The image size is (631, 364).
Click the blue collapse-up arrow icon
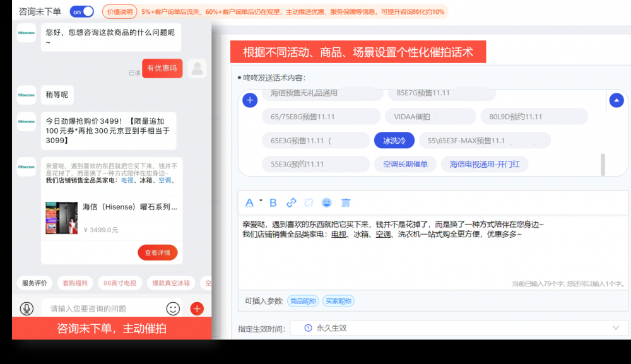pos(616,100)
